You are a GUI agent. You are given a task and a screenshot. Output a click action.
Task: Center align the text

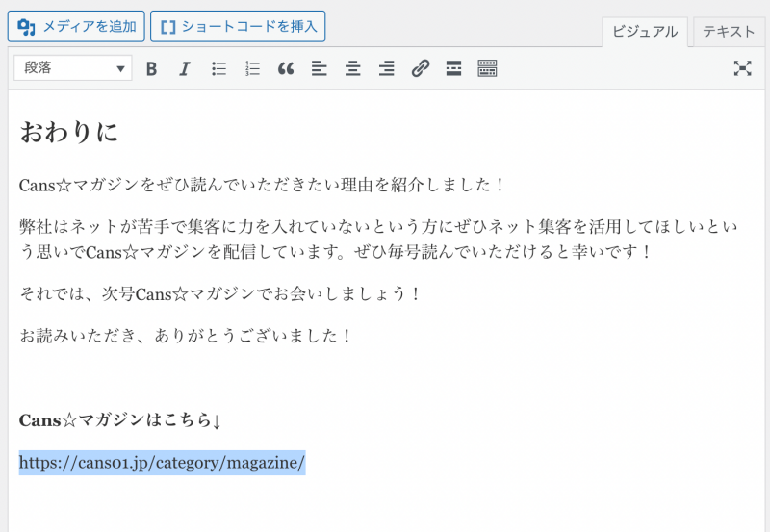pyautogui.click(x=353, y=68)
